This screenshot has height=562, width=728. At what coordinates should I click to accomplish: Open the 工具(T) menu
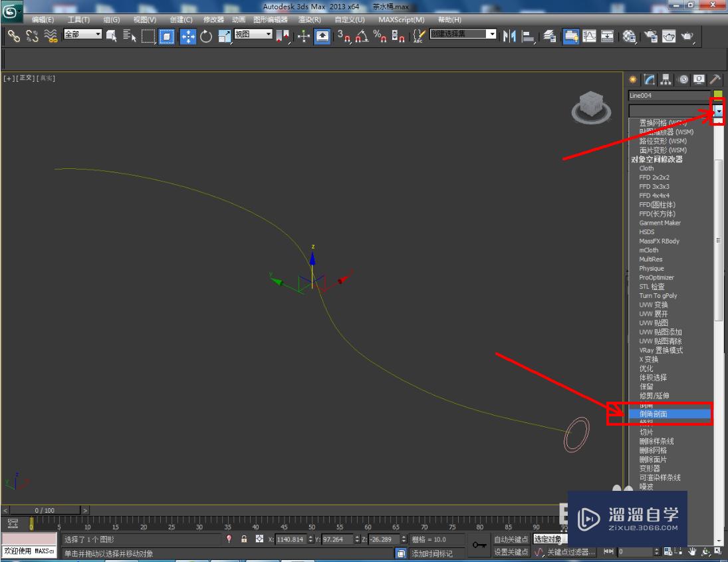(78, 19)
